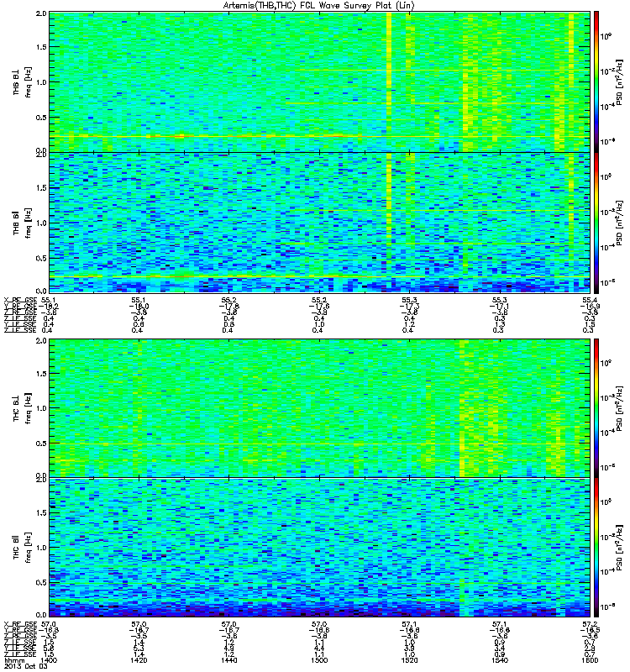Click the 2.0 frequency tick of THC B⊥ panel

pyautogui.click(x=41, y=340)
